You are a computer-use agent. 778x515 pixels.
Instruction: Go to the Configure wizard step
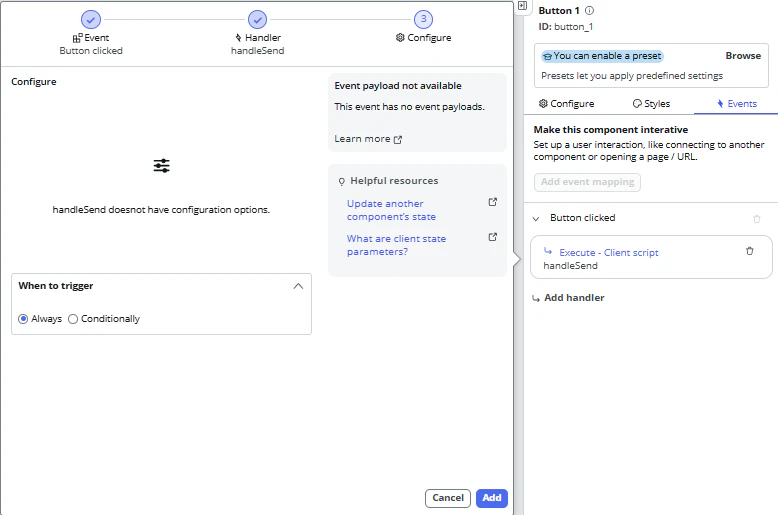coord(423,27)
